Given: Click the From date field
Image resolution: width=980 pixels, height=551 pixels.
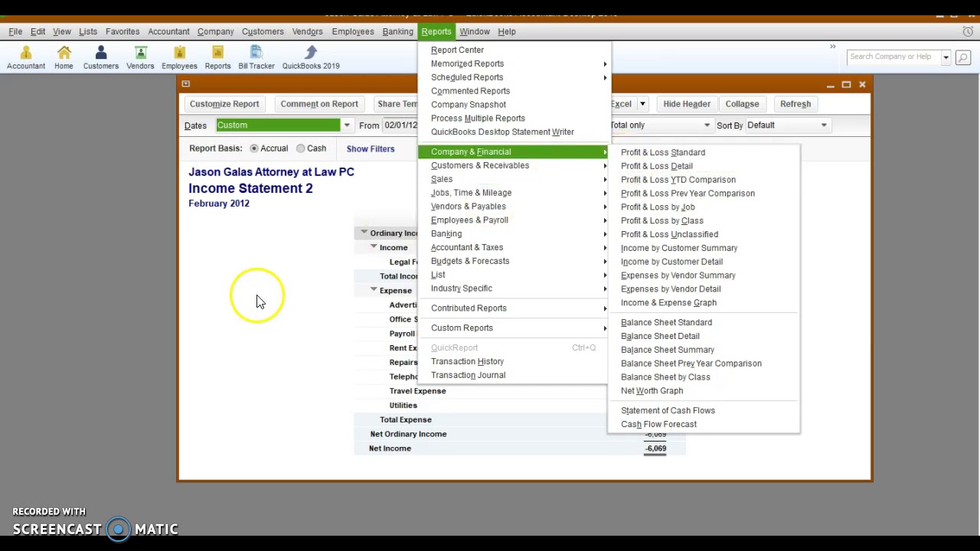Looking at the screenshot, I should pos(400,126).
